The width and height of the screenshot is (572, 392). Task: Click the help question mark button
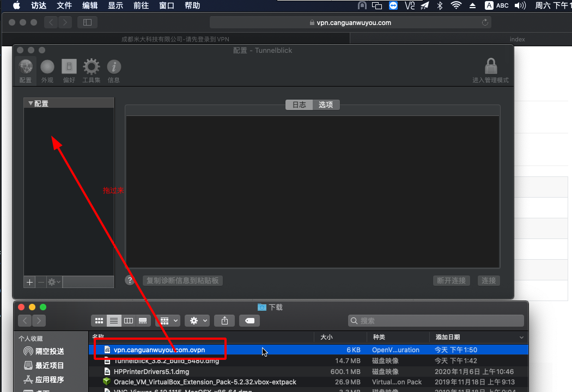click(x=130, y=280)
